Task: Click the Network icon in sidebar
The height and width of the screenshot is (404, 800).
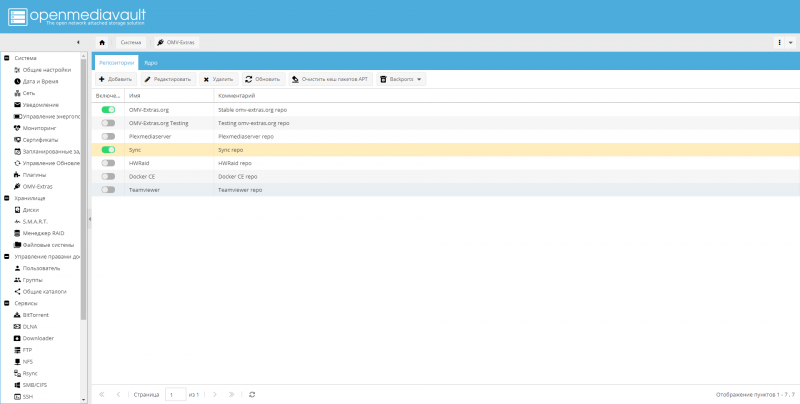Action: pyautogui.click(x=17, y=93)
